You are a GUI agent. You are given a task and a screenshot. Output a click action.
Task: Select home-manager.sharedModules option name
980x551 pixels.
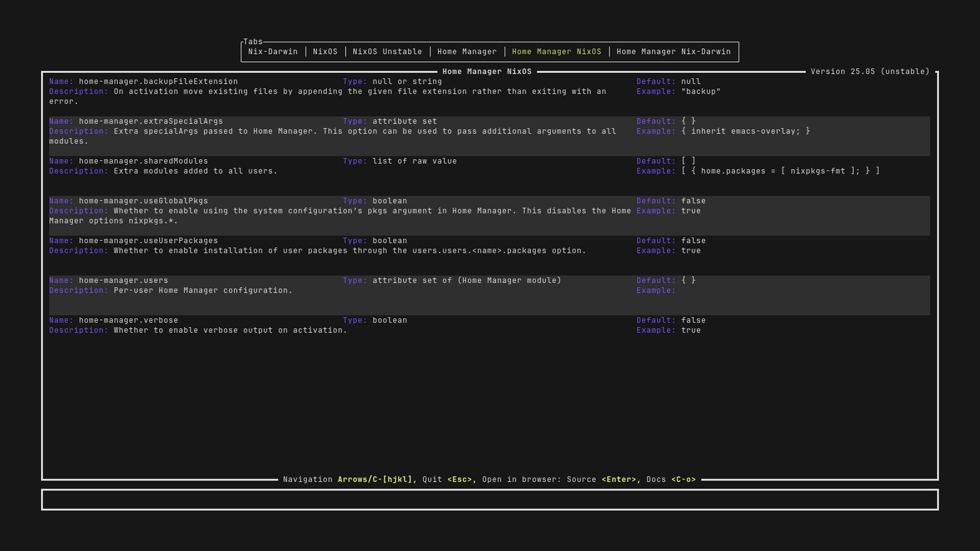(x=143, y=161)
